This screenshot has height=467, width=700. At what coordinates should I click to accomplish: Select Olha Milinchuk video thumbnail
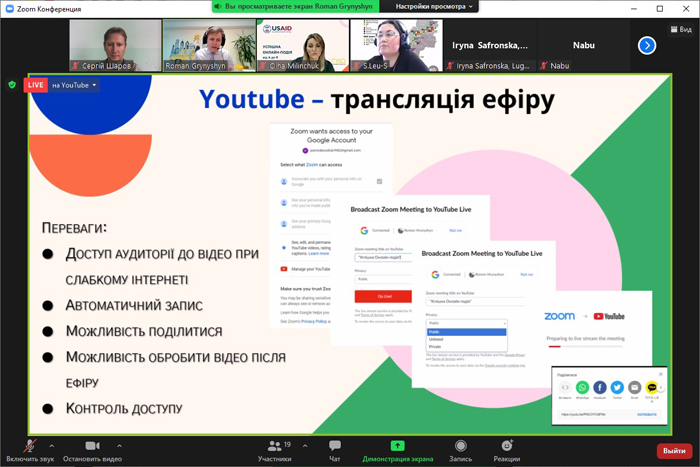tap(303, 45)
